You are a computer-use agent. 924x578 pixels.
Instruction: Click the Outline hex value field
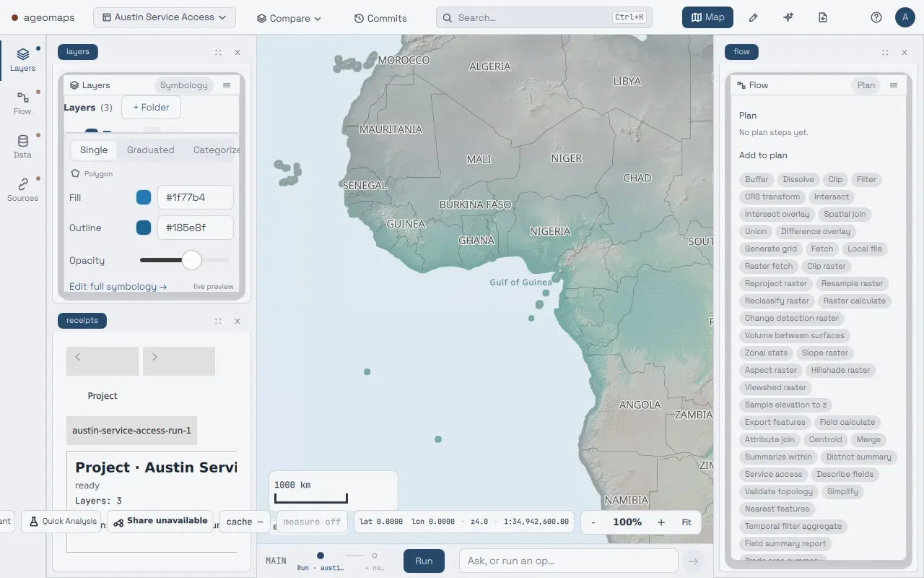pos(196,228)
